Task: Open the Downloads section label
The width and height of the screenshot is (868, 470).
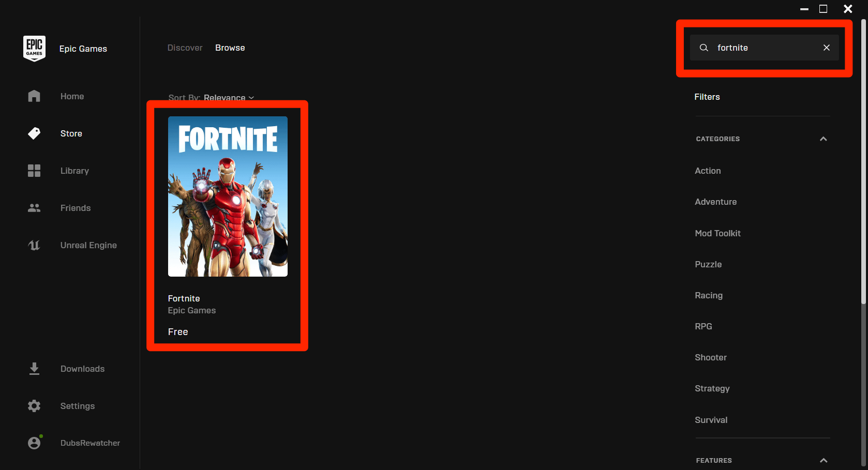Action: tap(82, 369)
